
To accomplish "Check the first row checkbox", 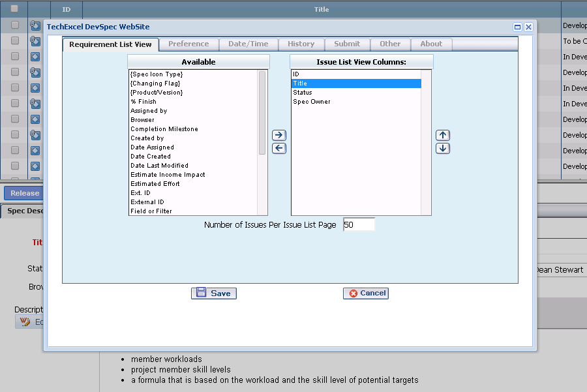I will point(14,25).
